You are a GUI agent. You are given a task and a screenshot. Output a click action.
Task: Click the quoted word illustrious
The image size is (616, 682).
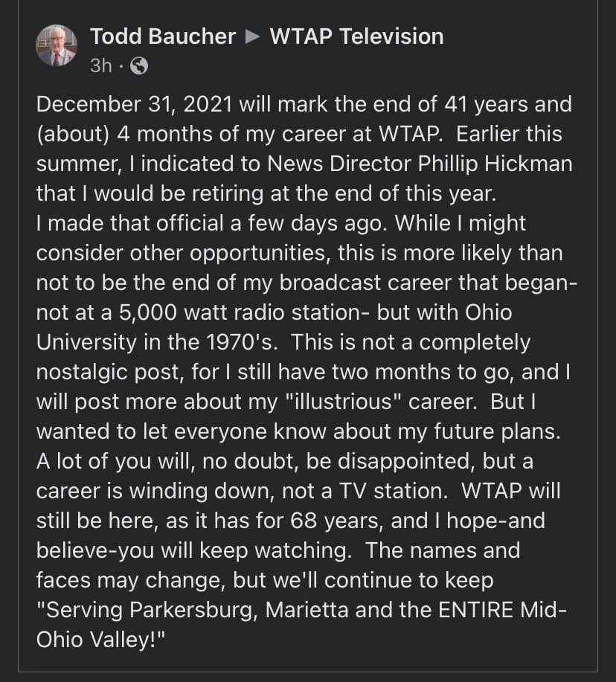[344, 402]
